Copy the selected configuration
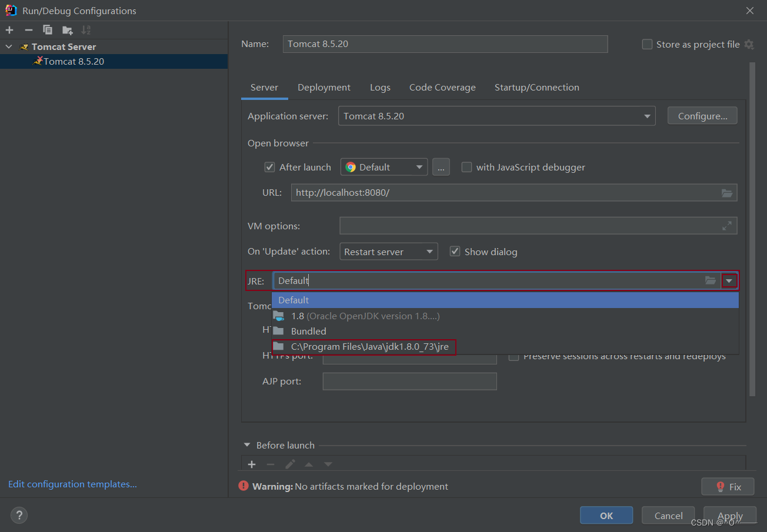Image resolution: width=767 pixels, height=532 pixels. (48, 30)
